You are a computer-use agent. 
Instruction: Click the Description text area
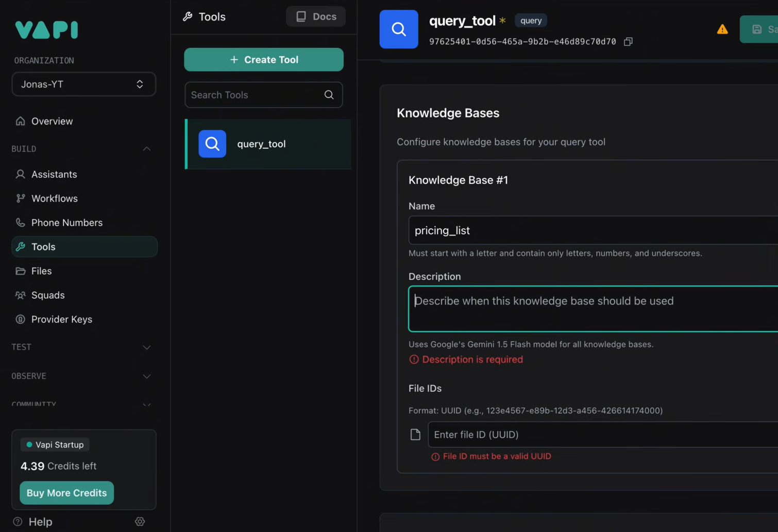click(x=593, y=309)
